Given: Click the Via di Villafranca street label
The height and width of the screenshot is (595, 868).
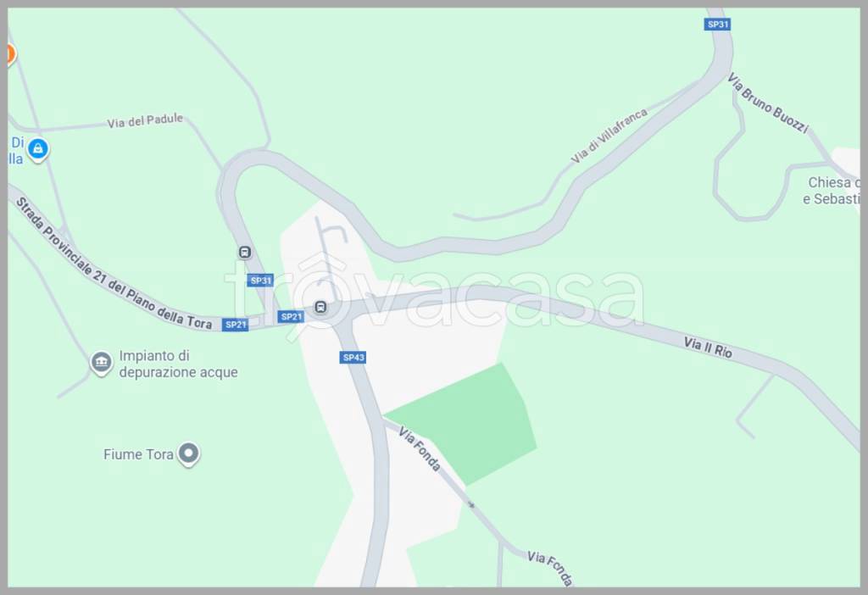Looking at the screenshot, I should click(609, 136).
